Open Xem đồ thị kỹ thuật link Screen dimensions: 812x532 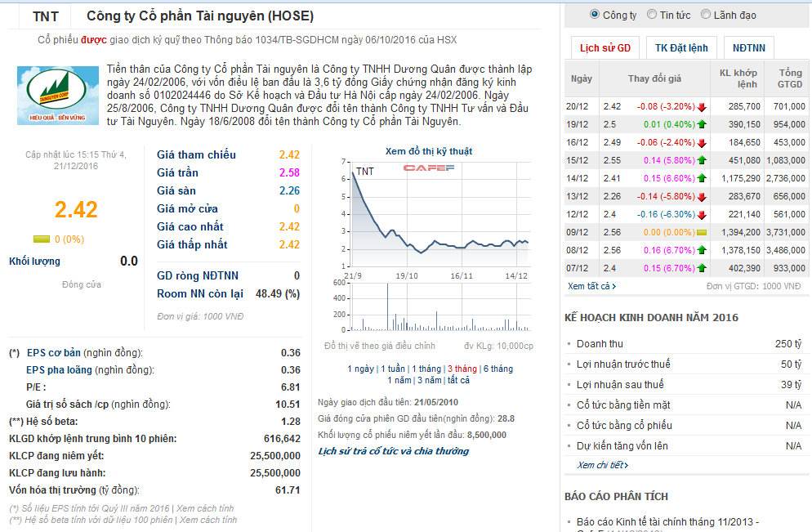click(429, 151)
